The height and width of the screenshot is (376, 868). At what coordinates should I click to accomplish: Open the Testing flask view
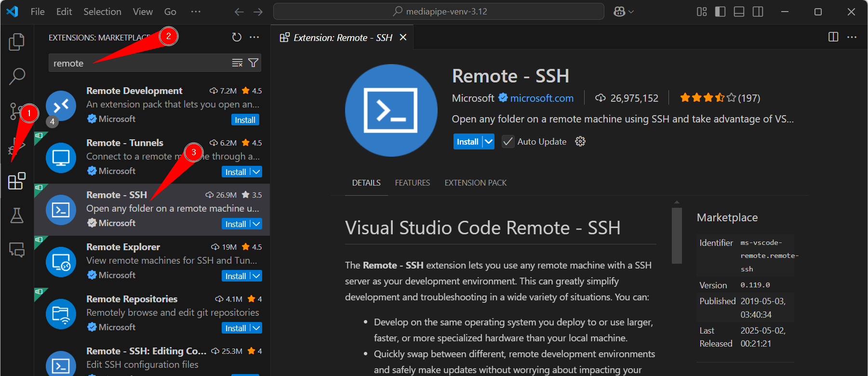pos(17,215)
